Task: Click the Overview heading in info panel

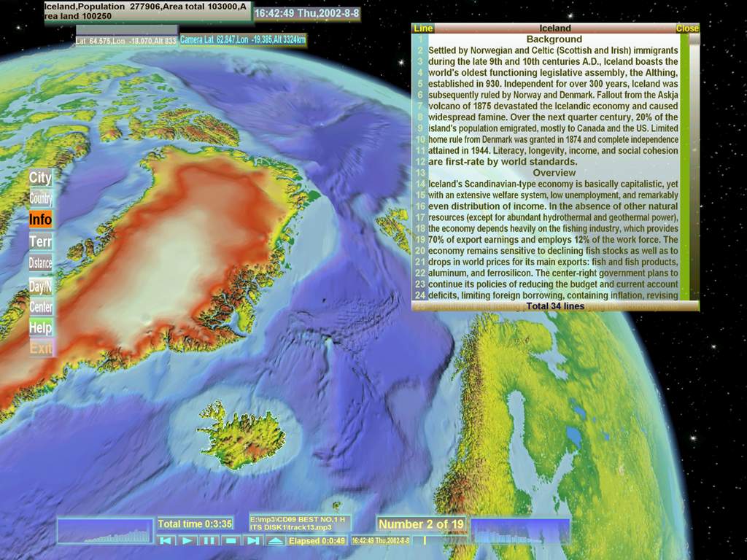Action: coord(554,173)
